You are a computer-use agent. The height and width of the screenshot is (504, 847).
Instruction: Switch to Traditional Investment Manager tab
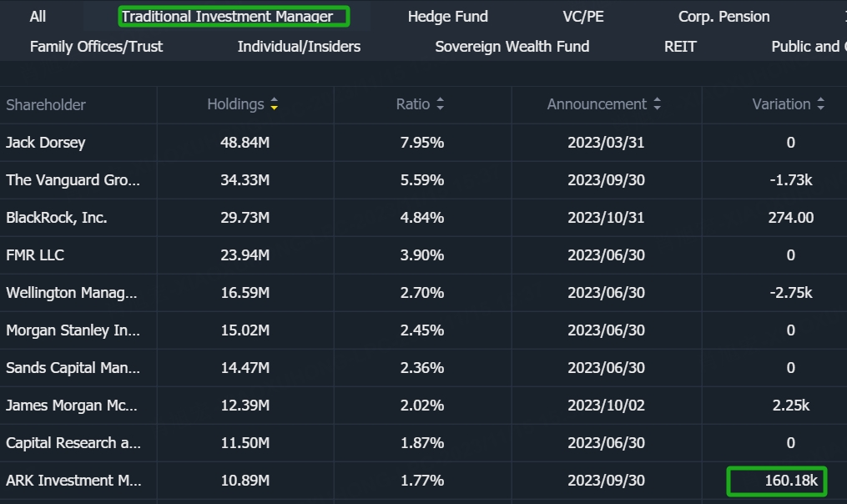tap(227, 17)
